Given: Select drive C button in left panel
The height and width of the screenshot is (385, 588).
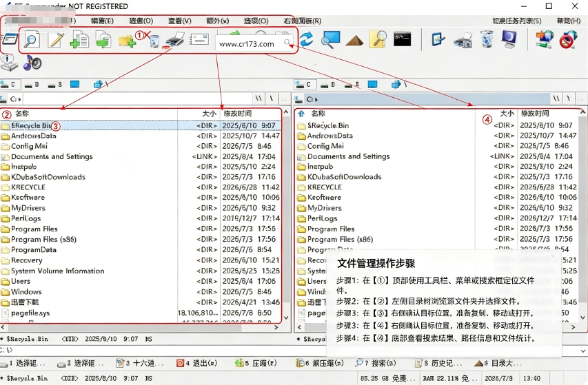Looking at the screenshot, I should pos(9,85).
